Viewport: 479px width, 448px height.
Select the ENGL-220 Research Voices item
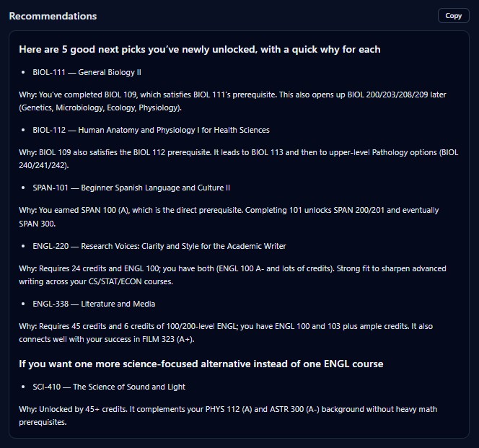(x=159, y=246)
